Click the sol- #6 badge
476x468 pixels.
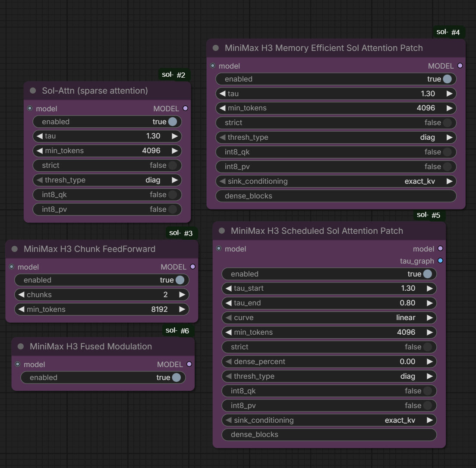[x=177, y=330]
